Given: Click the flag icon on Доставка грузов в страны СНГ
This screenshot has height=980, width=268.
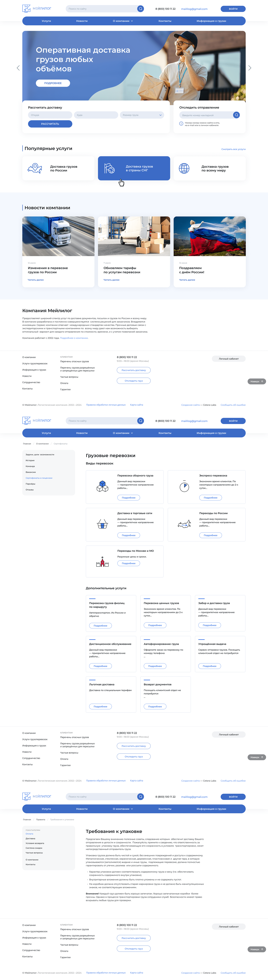Looking at the screenshot, I should [x=110, y=168].
